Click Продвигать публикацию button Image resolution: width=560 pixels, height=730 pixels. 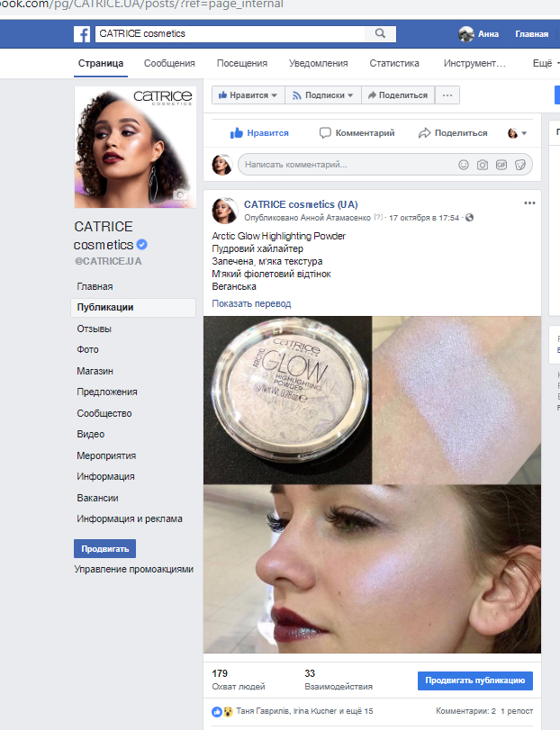(x=475, y=680)
